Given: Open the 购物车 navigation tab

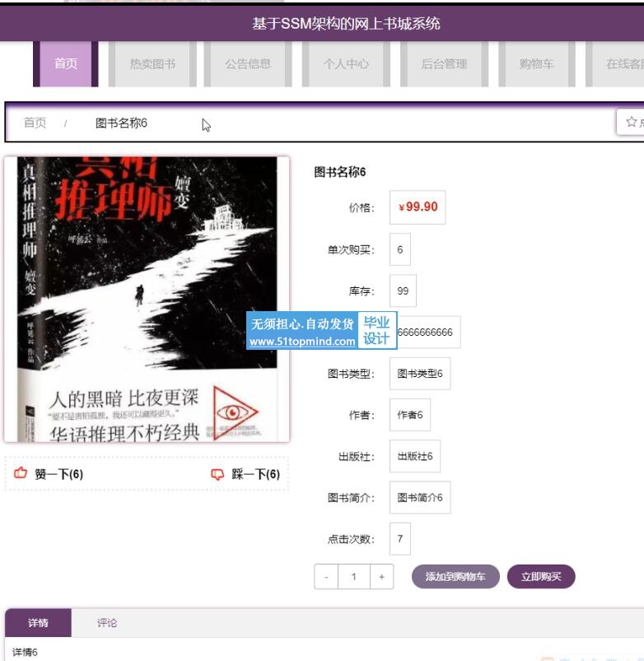Looking at the screenshot, I should [x=536, y=63].
